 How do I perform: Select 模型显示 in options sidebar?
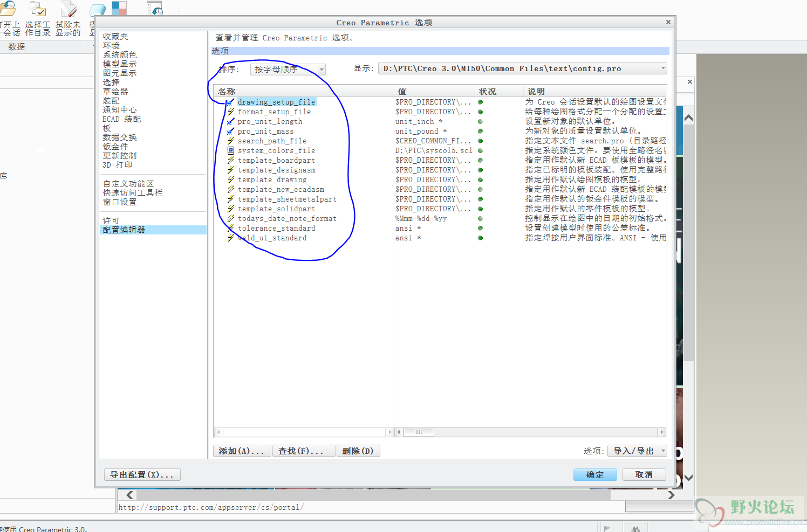pos(120,64)
